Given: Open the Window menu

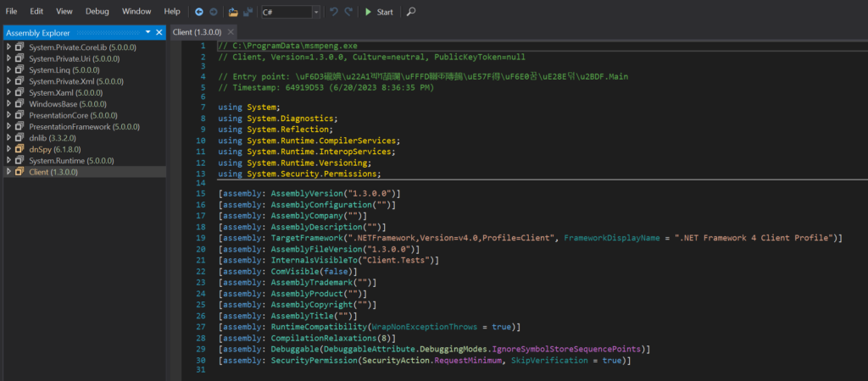Looking at the screenshot, I should (136, 11).
